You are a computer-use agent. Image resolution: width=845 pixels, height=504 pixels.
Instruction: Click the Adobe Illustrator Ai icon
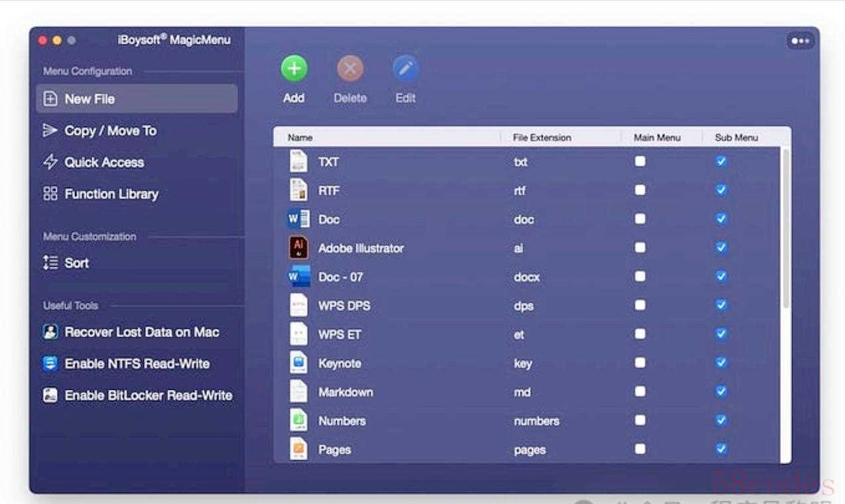coord(299,248)
